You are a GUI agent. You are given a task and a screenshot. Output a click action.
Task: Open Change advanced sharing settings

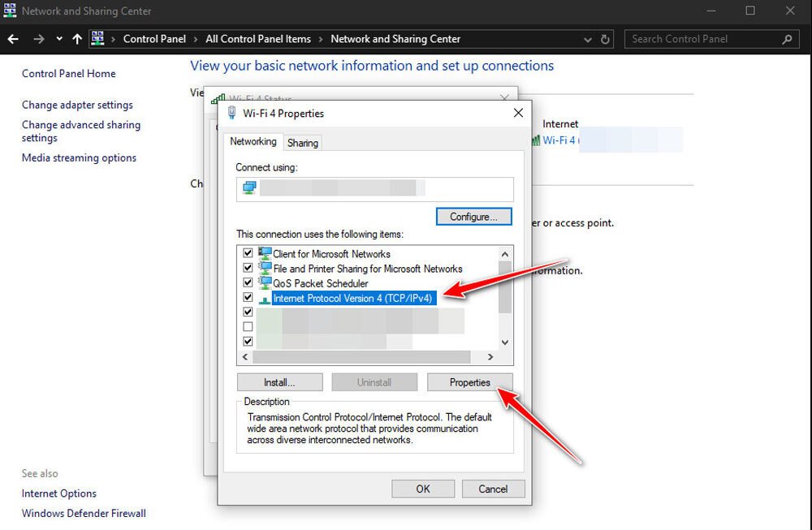pyautogui.click(x=80, y=131)
